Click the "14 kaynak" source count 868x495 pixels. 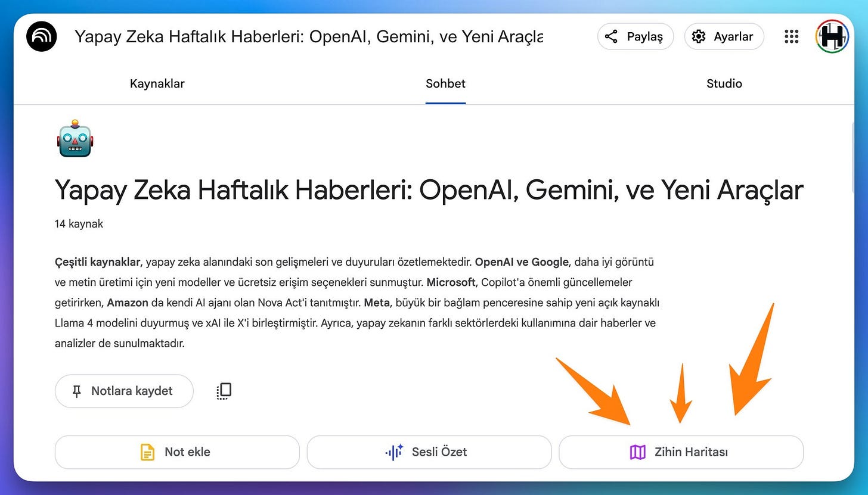[79, 224]
